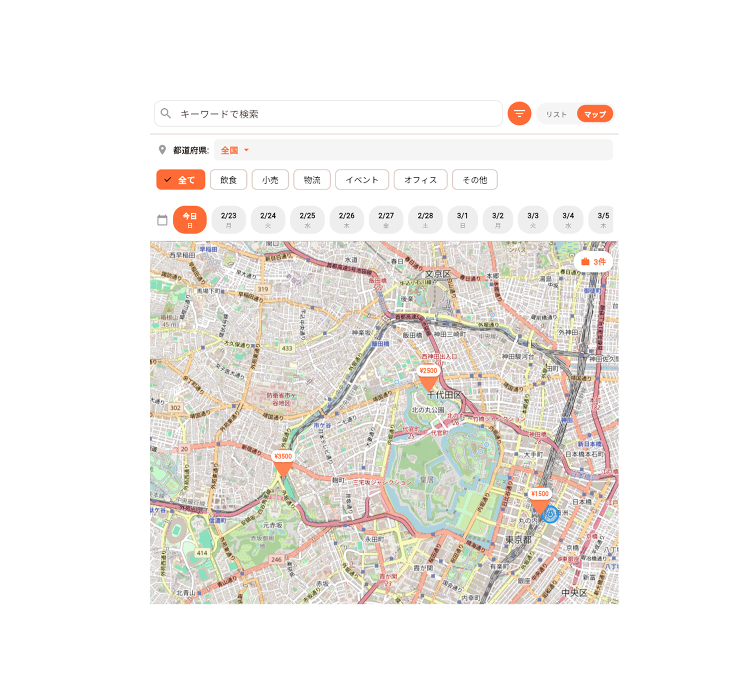Click the 都道府県 location pin icon
The height and width of the screenshot is (700, 756).
pos(162,150)
